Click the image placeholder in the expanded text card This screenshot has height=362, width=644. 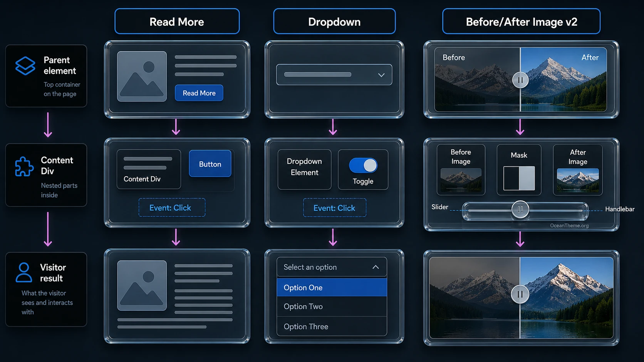pyautogui.click(x=142, y=285)
